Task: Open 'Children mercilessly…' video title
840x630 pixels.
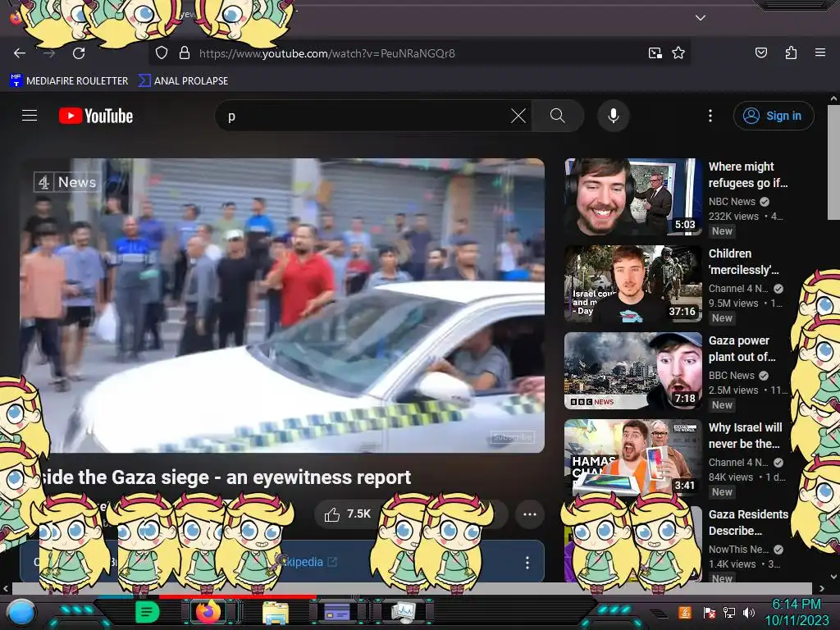Action: coord(743,262)
